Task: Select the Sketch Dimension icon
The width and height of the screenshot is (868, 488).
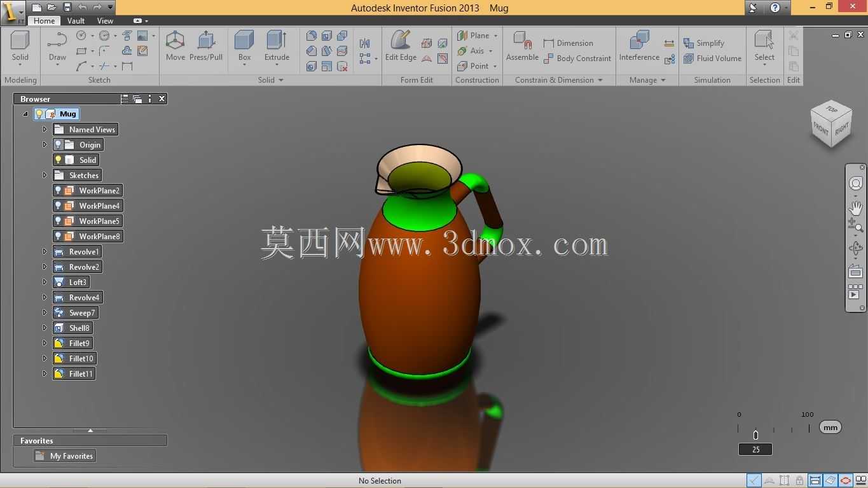Action: pos(127,66)
